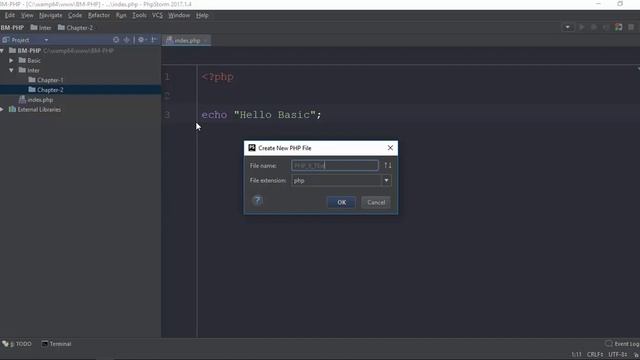Image resolution: width=640 pixels, height=360 pixels.
Task: Open the CRLF line separator selector
Action: (x=595, y=355)
